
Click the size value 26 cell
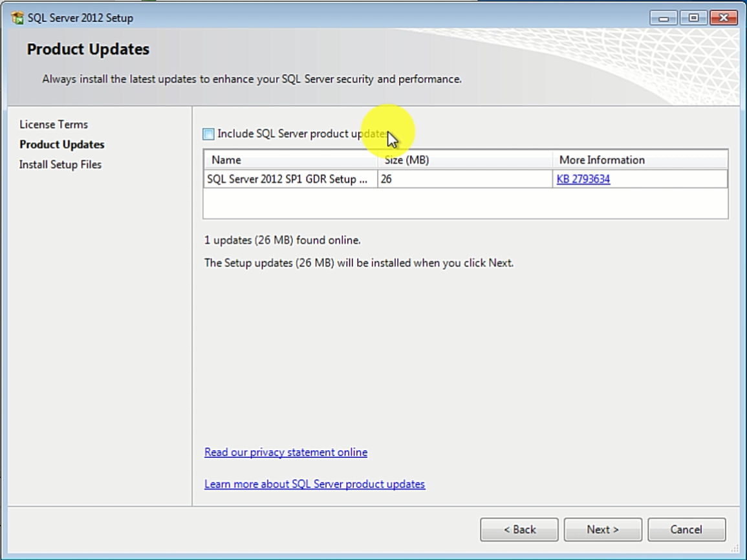point(465,179)
